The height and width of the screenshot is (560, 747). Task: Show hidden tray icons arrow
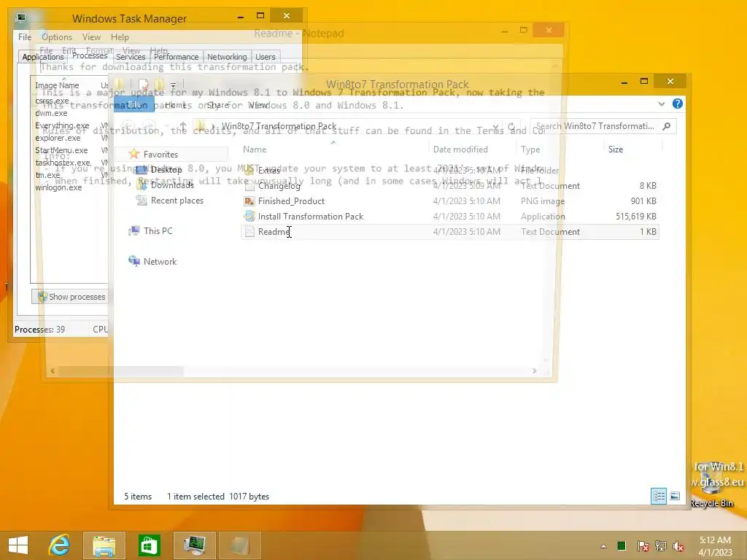[x=603, y=546]
